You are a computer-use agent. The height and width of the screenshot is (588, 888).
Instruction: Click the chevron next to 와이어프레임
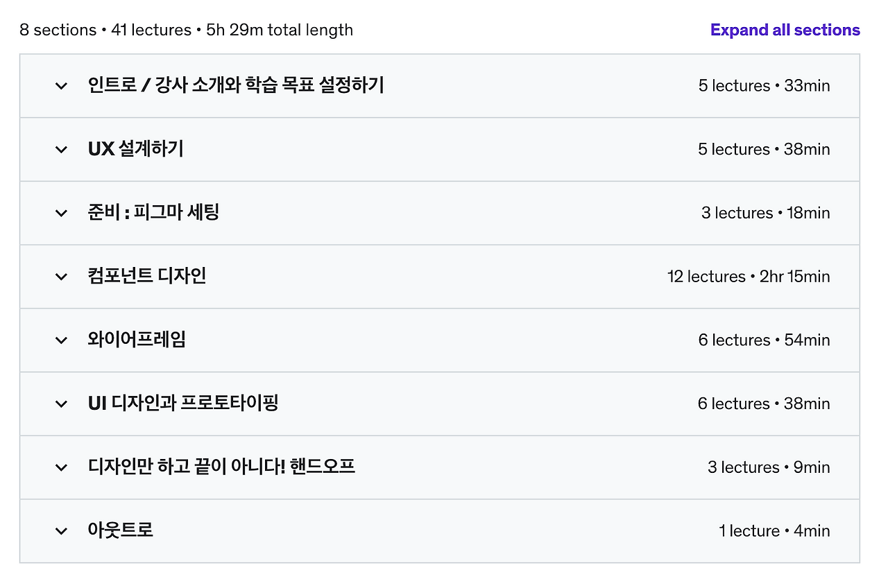coord(61,340)
